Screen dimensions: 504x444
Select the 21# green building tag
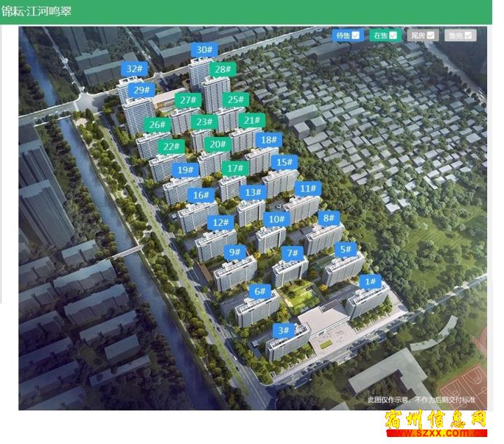(x=252, y=120)
